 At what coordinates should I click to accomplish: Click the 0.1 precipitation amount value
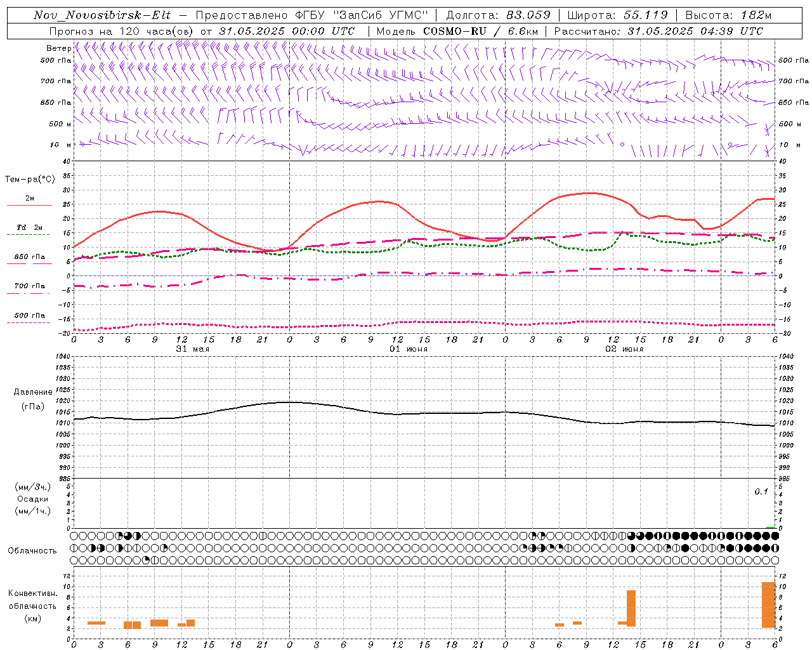(761, 492)
